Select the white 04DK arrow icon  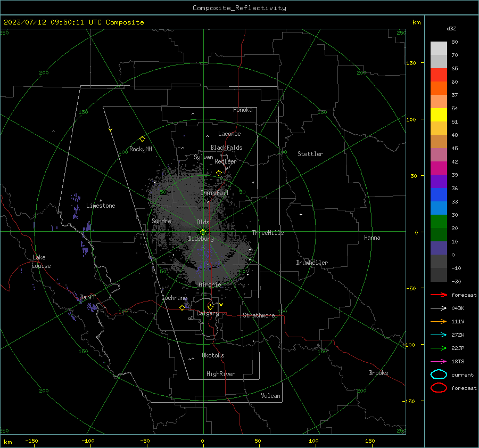coord(439,308)
